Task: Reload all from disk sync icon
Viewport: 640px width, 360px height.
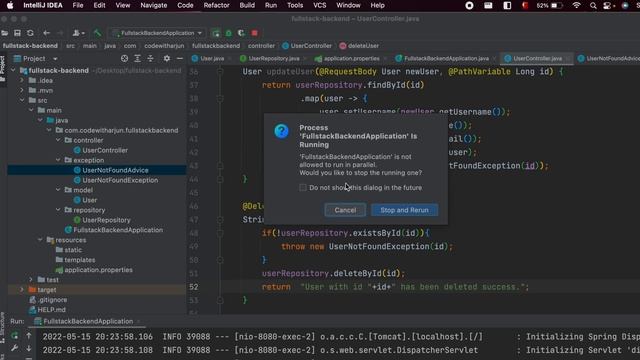Action: tap(30, 33)
